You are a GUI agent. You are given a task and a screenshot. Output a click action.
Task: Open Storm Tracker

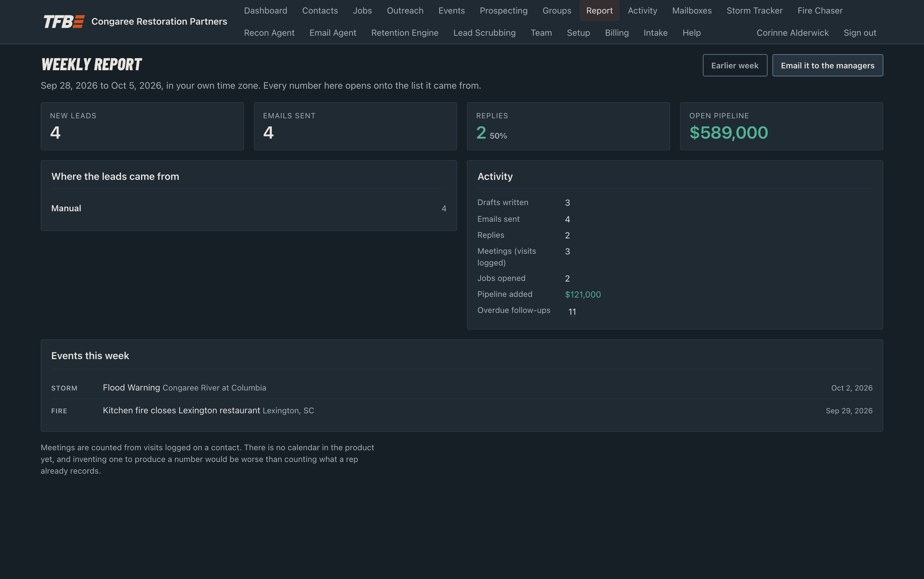point(754,11)
